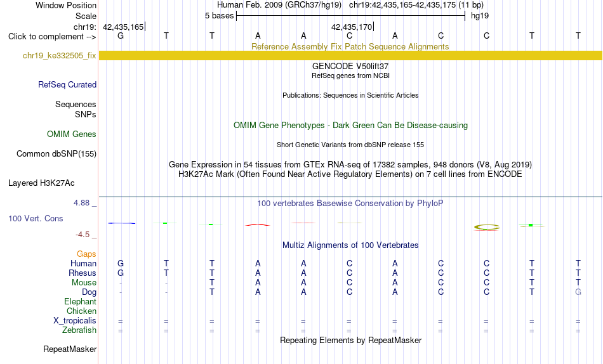Select the Human species row label

83,263
